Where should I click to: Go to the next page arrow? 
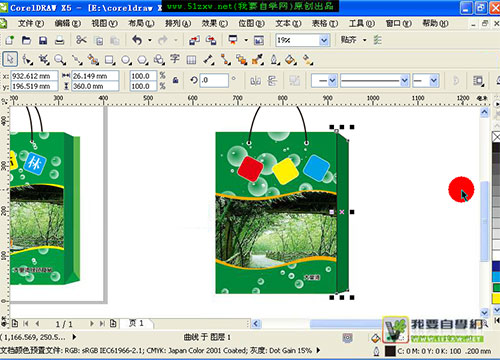91,323
